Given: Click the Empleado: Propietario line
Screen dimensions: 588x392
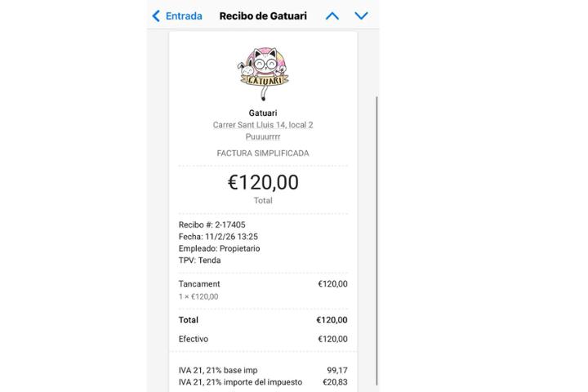Looking at the screenshot, I should (219, 248).
